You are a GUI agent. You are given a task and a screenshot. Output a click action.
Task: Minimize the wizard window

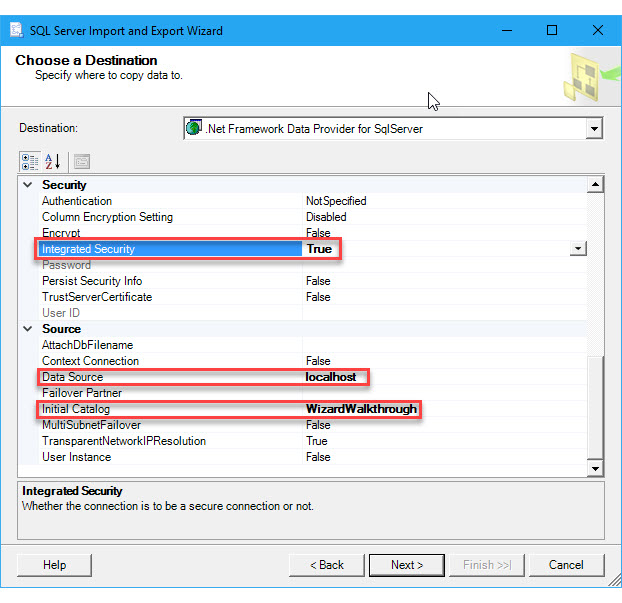click(x=507, y=30)
